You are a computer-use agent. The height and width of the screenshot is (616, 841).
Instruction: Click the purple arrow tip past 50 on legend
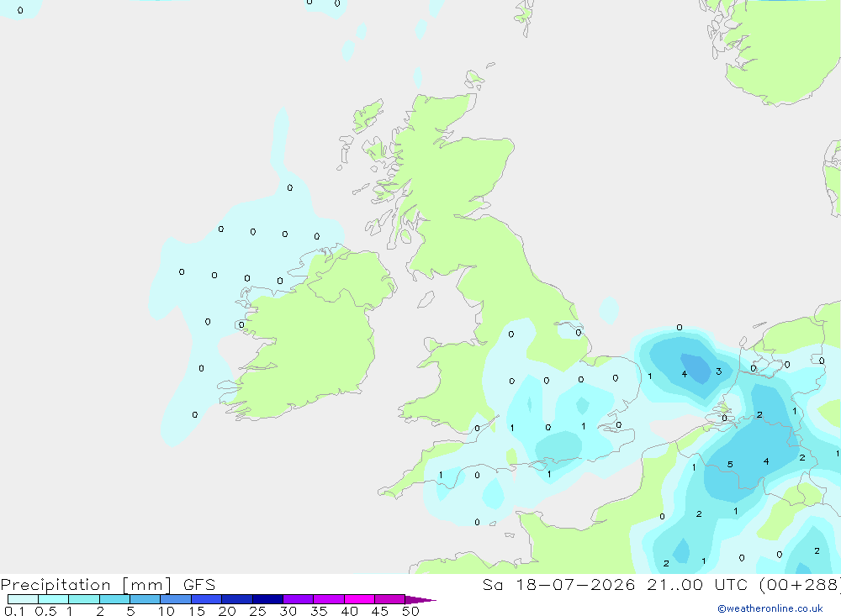click(x=420, y=600)
